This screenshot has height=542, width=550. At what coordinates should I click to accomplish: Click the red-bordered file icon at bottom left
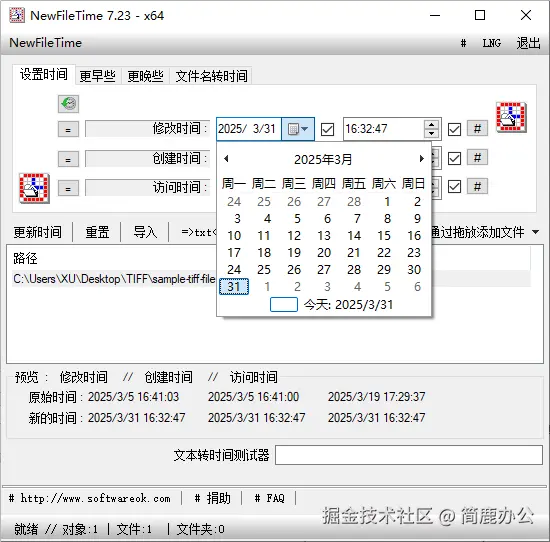pos(34,188)
